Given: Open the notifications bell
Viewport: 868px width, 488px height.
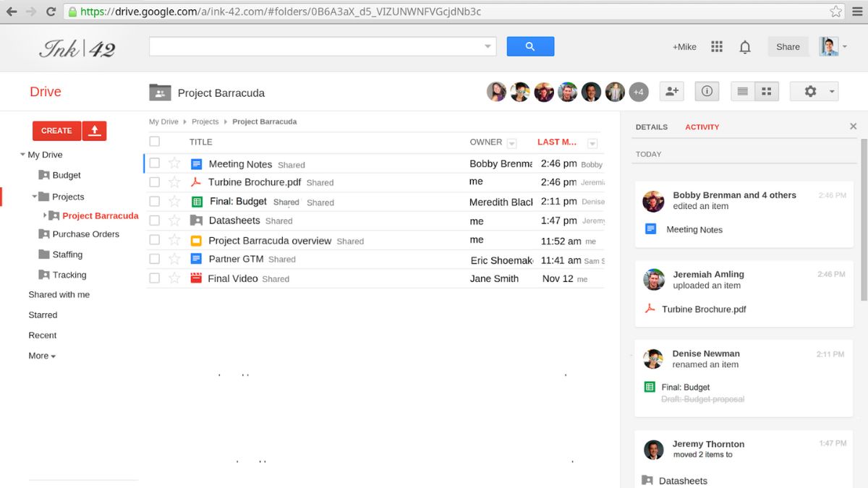Looking at the screenshot, I should 744,47.
